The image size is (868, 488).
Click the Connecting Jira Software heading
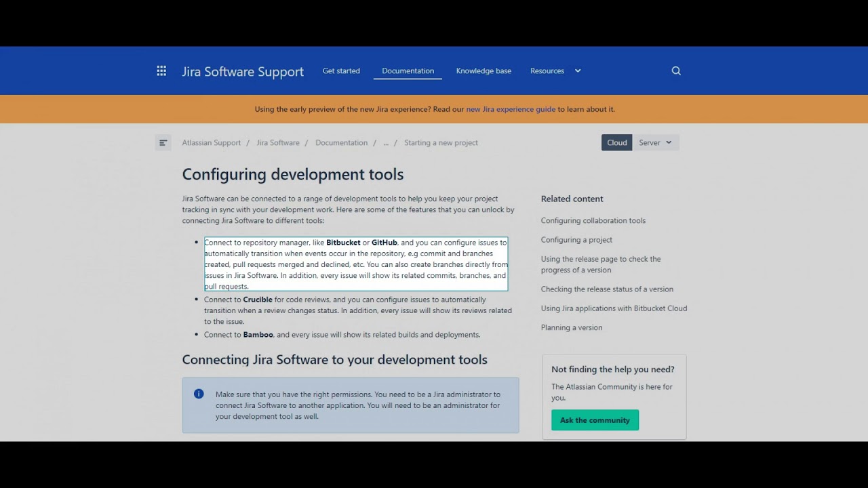[334, 360]
